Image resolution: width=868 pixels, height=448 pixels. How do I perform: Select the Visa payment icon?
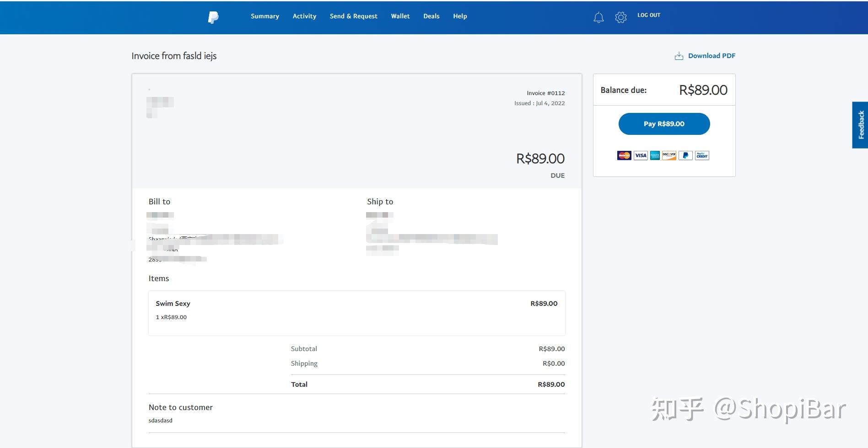(640, 155)
